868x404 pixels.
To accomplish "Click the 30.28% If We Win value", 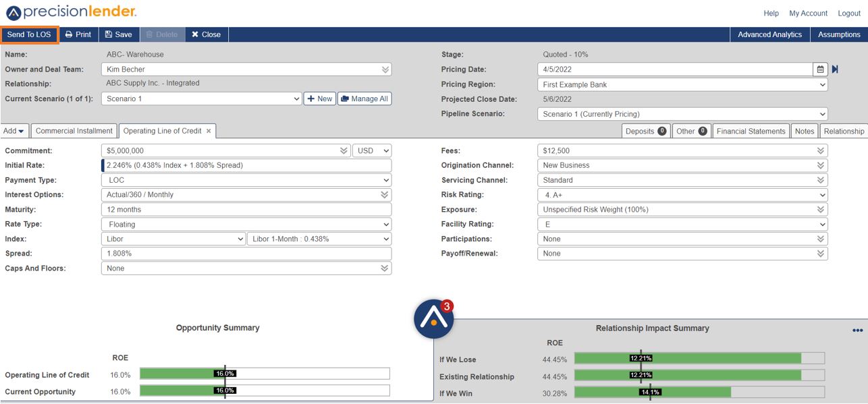I will [554, 393].
